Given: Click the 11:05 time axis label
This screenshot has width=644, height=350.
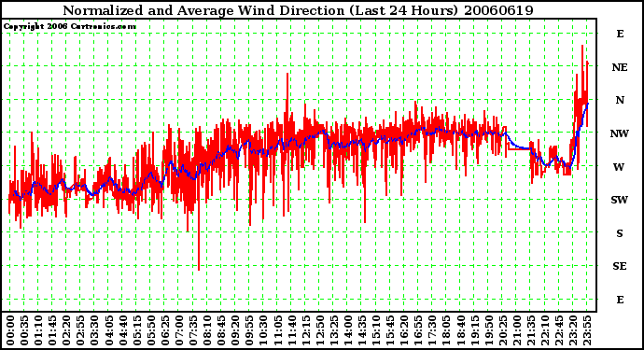Looking at the screenshot, I should tap(277, 330).
